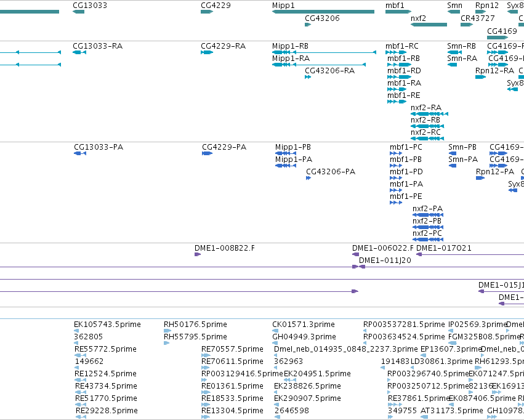Screen dimensions: 524x420
Task: Click protein Mipp1-PB
Action: click(292, 147)
